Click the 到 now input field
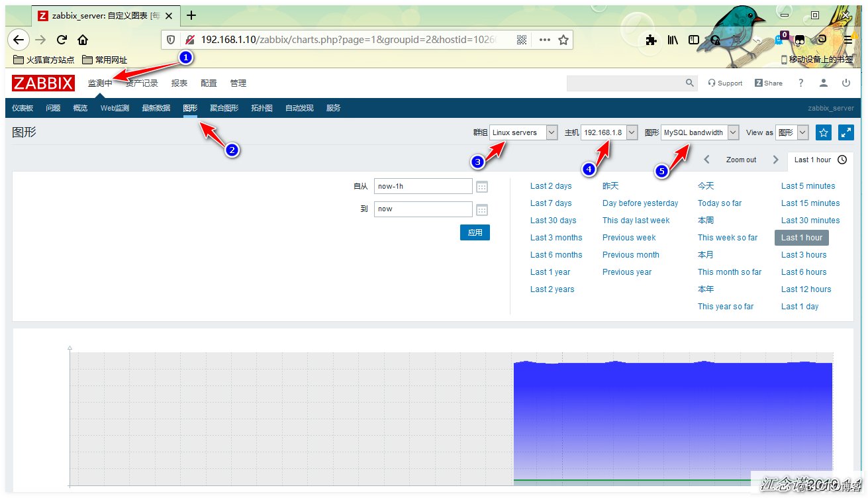Image resolution: width=868 pixels, height=498 pixels. [423, 209]
